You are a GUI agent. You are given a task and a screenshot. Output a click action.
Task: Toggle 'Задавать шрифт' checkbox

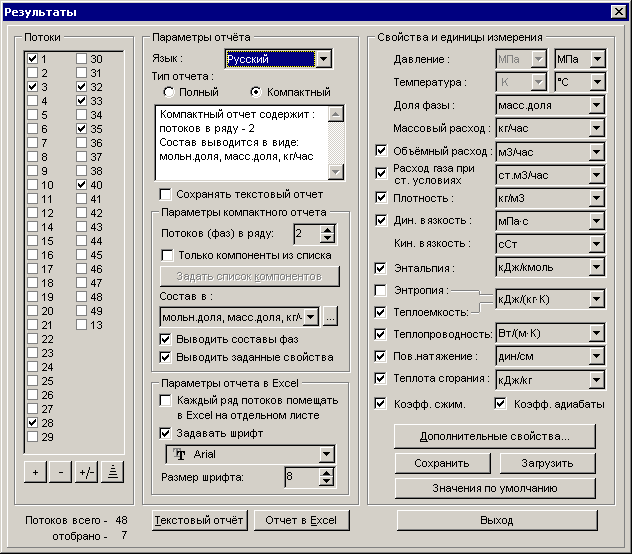tap(165, 433)
